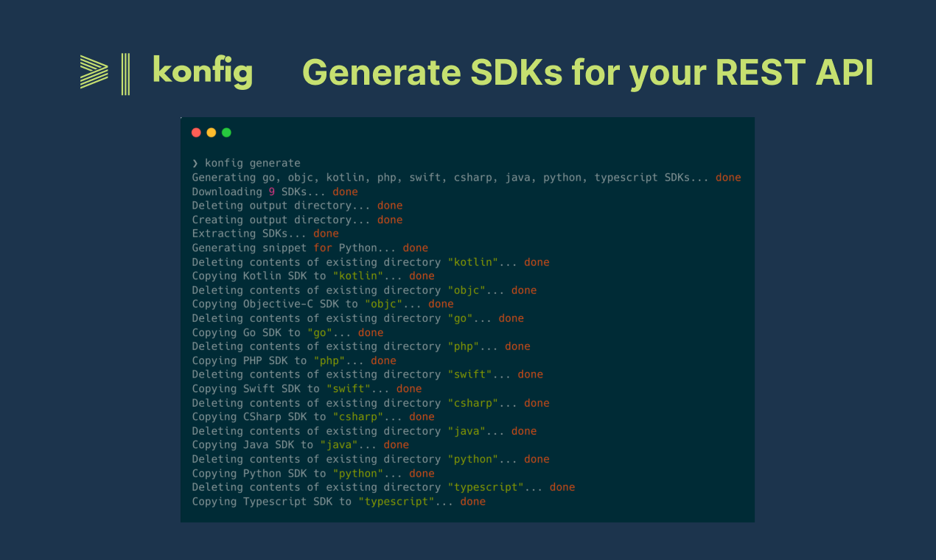Click the 'Copying Go SDK to "go"' line
This screenshot has height=560, width=936.
(x=287, y=332)
